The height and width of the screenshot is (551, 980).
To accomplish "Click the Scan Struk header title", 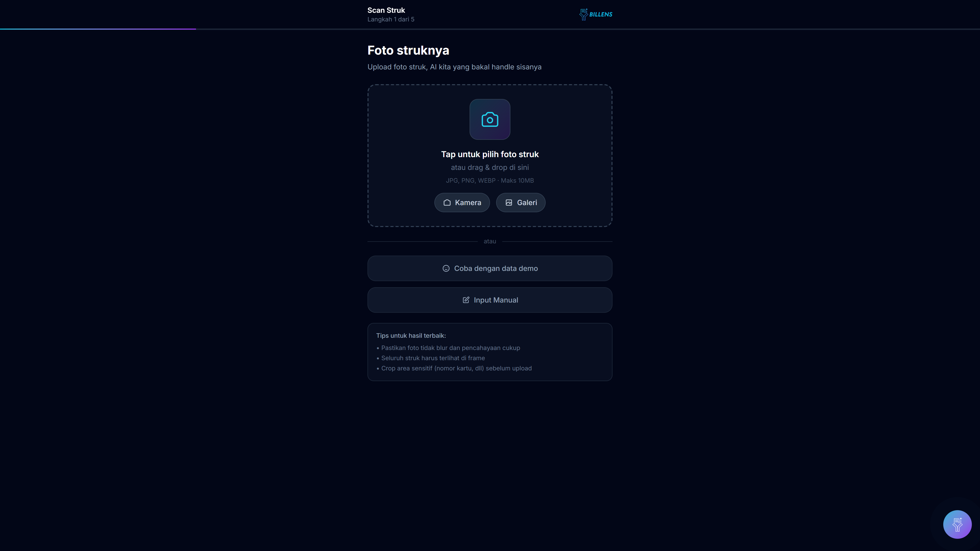I will [x=386, y=10].
